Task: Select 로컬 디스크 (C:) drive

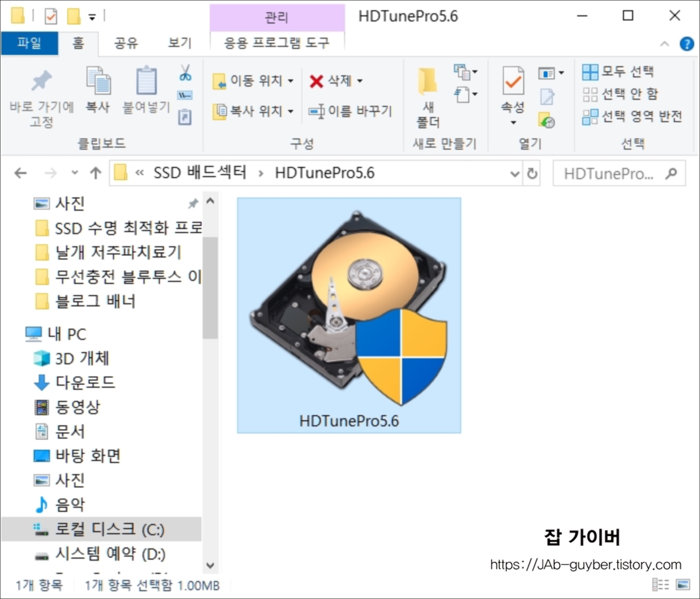Action: click(x=101, y=529)
